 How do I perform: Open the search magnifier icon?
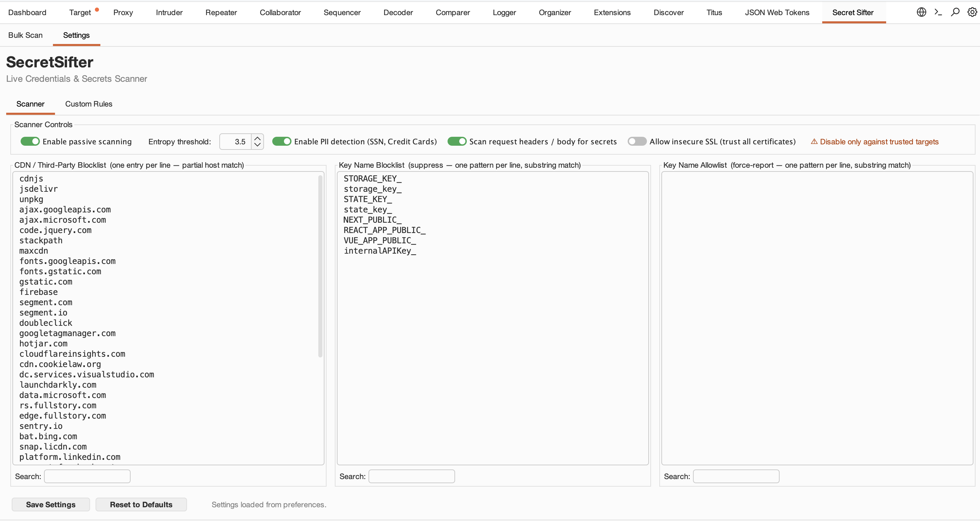(955, 12)
